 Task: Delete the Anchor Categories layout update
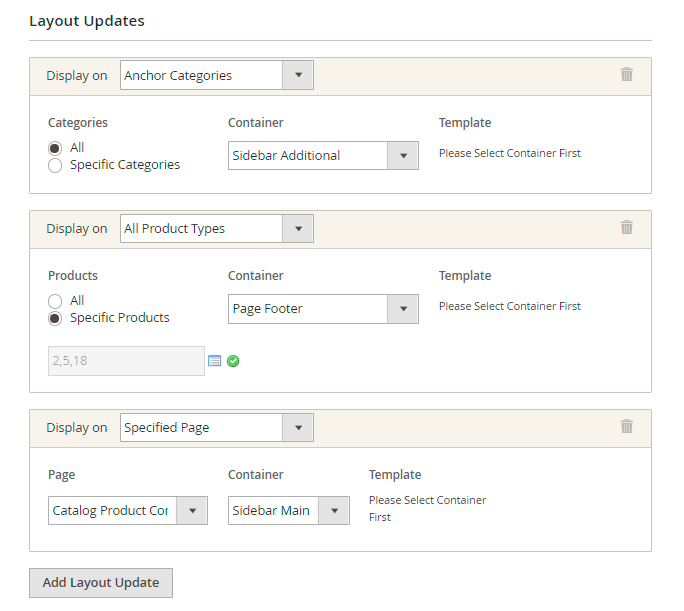click(627, 74)
